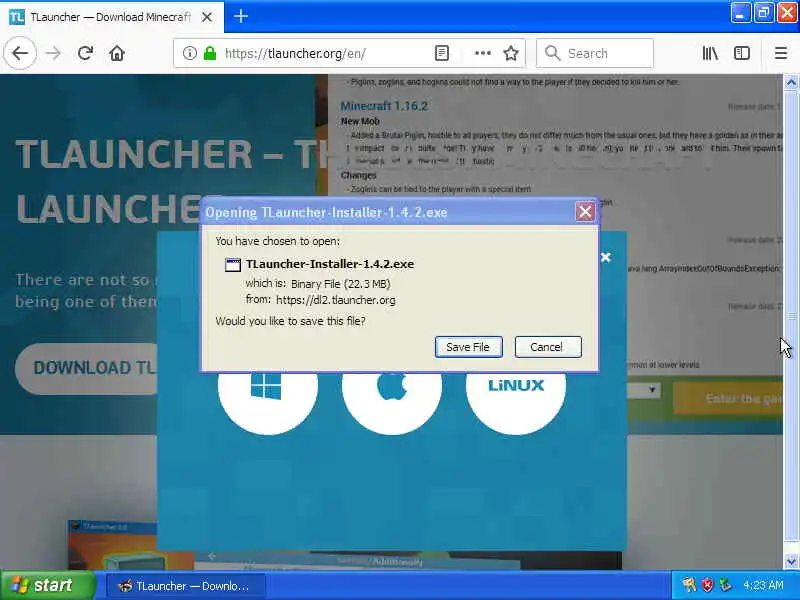Restore down the Firefox window

(x=763, y=13)
